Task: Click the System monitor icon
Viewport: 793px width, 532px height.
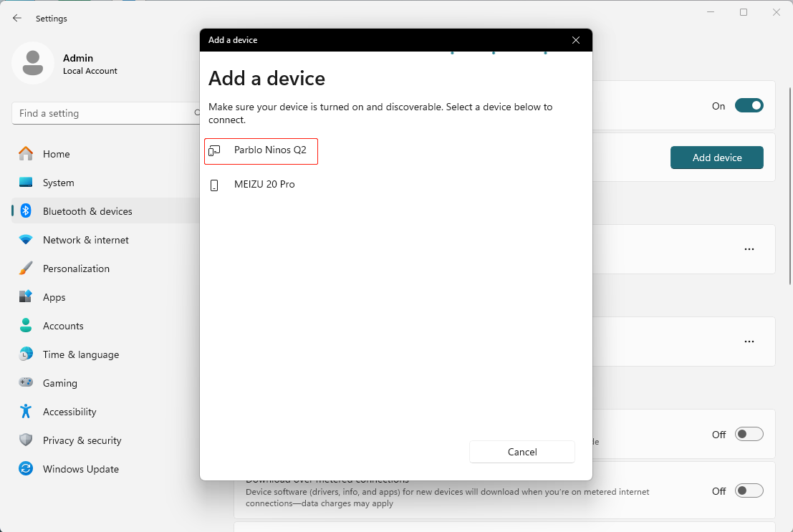Action: click(26, 182)
